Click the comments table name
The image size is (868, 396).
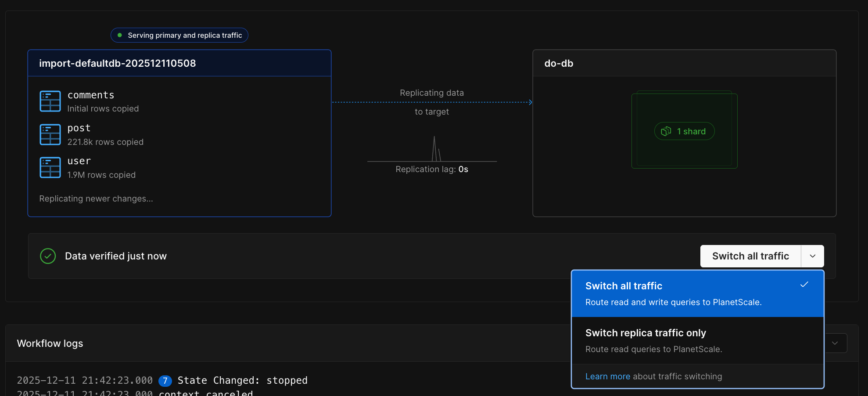tap(91, 95)
